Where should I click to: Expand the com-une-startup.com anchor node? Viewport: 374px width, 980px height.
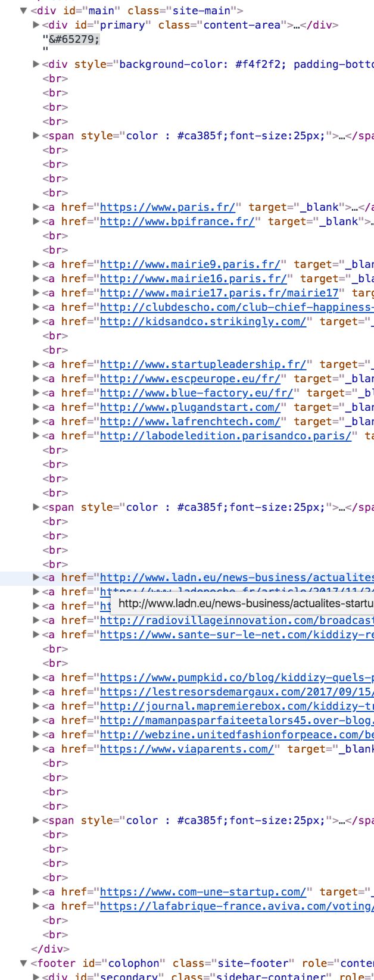coord(36,892)
